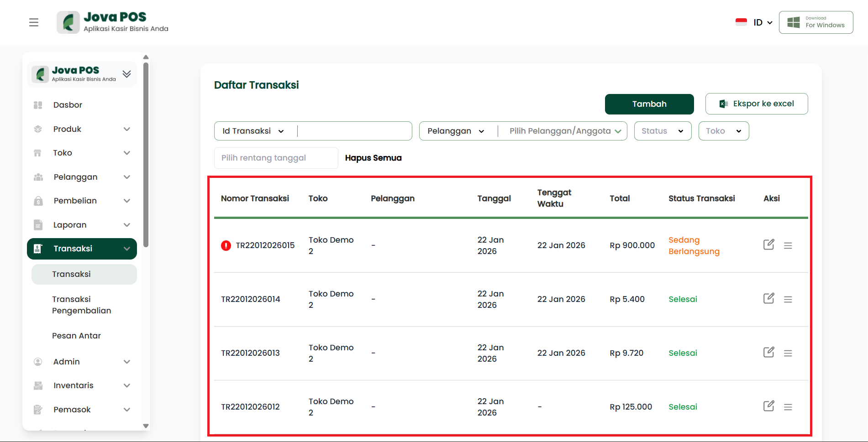Open the Toko filter dropdown
Screen dimensions: 868x442
coord(723,131)
